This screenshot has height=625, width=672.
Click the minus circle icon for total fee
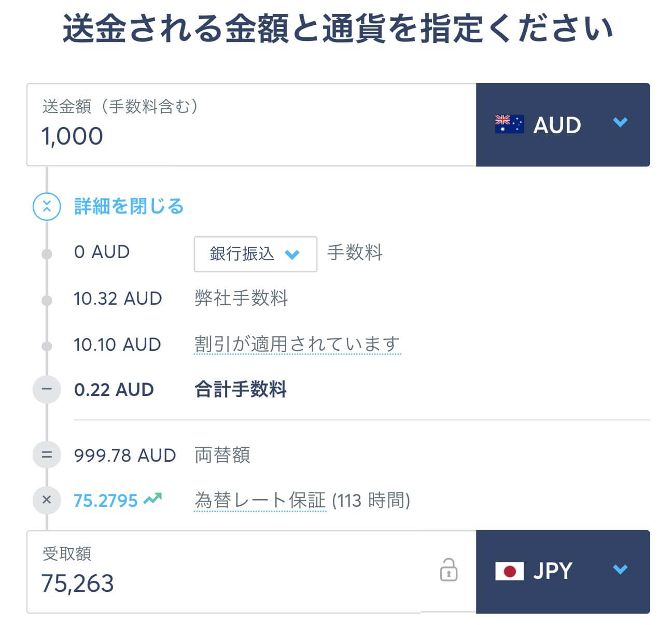[47, 389]
